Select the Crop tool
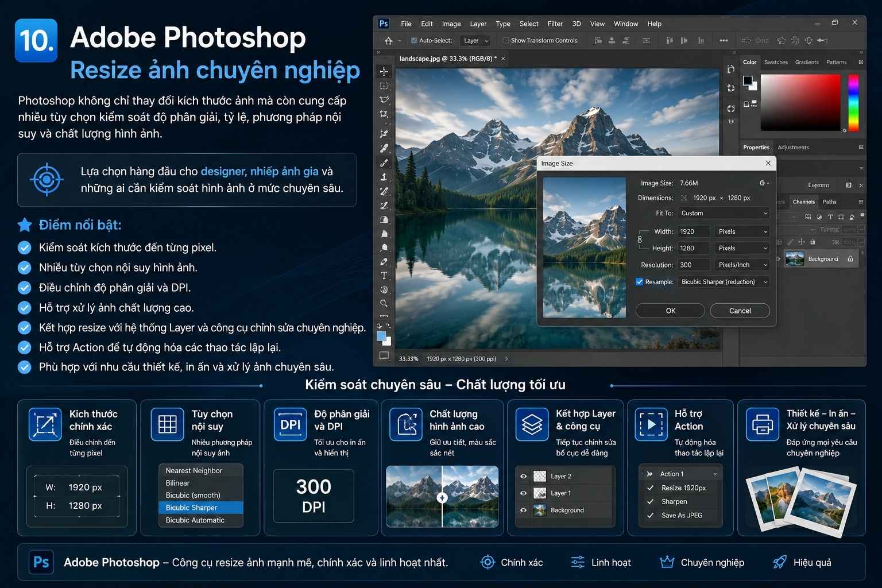Screen dimensions: 882x588 pyautogui.click(x=384, y=114)
